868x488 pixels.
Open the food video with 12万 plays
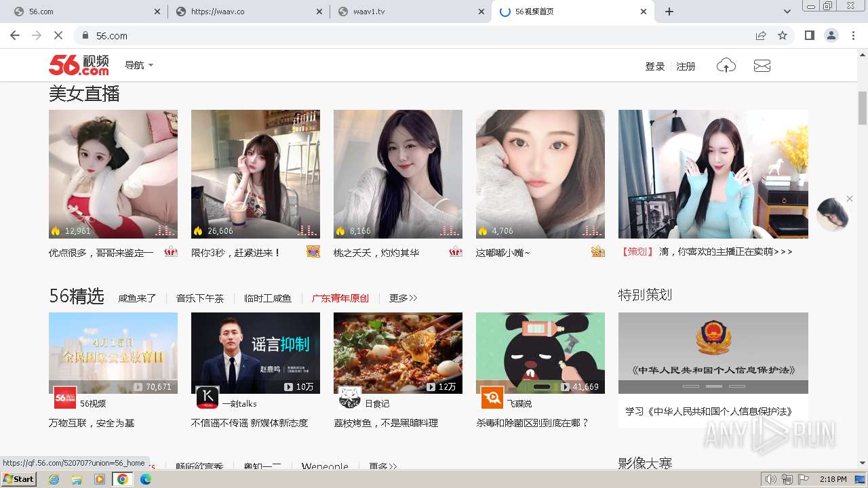398,352
